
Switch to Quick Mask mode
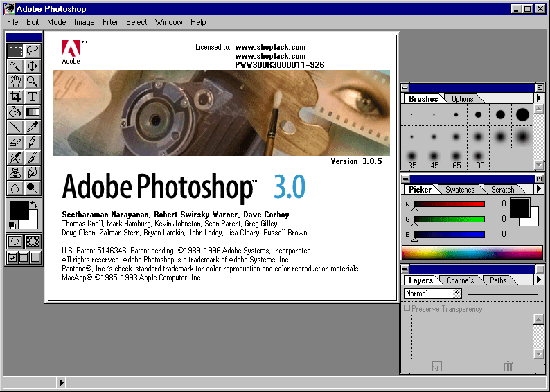[x=33, y=242]
